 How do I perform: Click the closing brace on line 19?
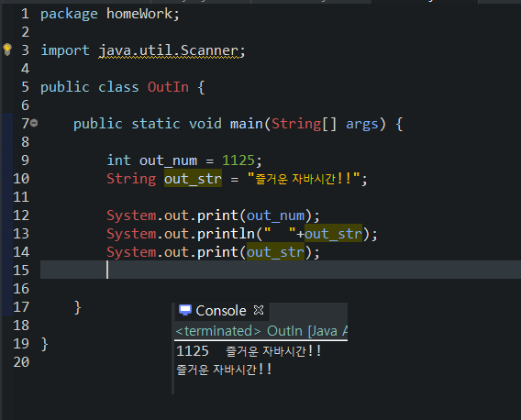(45, 344)
